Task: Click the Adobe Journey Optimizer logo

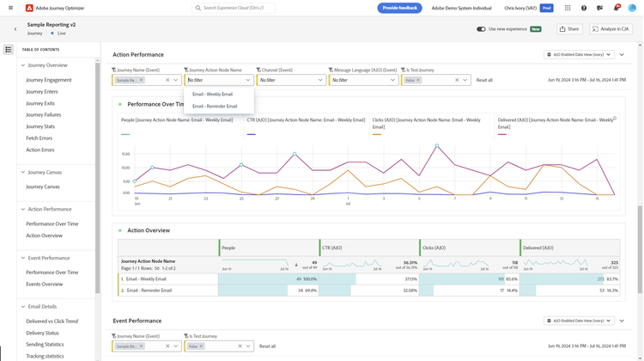Action: [29, 8]
